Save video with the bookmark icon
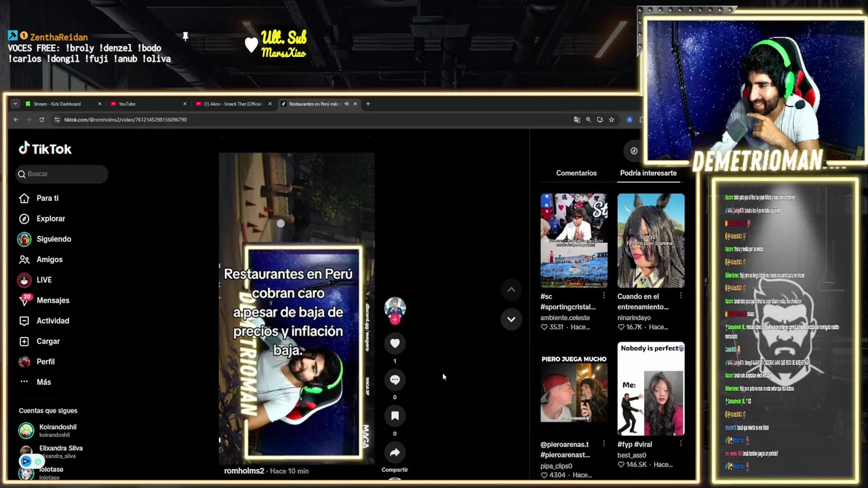 tap(395, 415)
